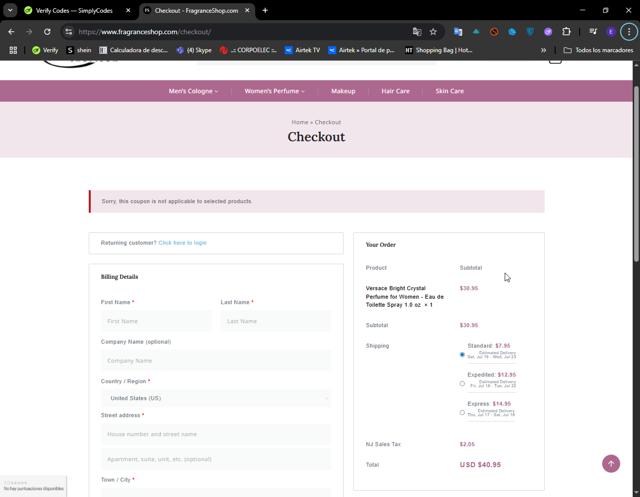Open the extensions puzzle icon
The height and width of the screenshot is (497, 640).
point(566,31)
